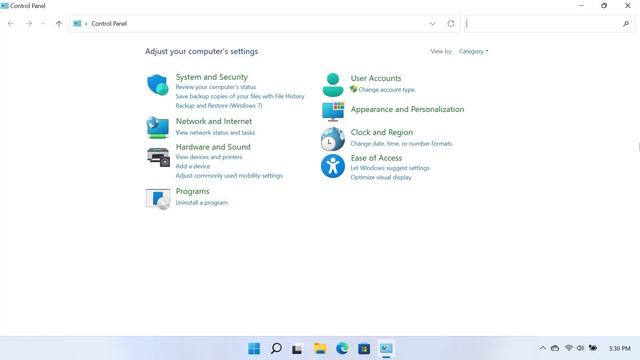Go back using the back arrow
This screenshot has height=360, width=640.
click(11, 24)
